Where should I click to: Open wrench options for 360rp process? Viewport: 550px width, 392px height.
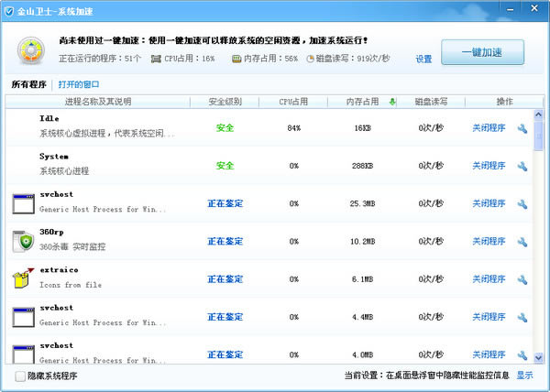click(x=522, y=242)
